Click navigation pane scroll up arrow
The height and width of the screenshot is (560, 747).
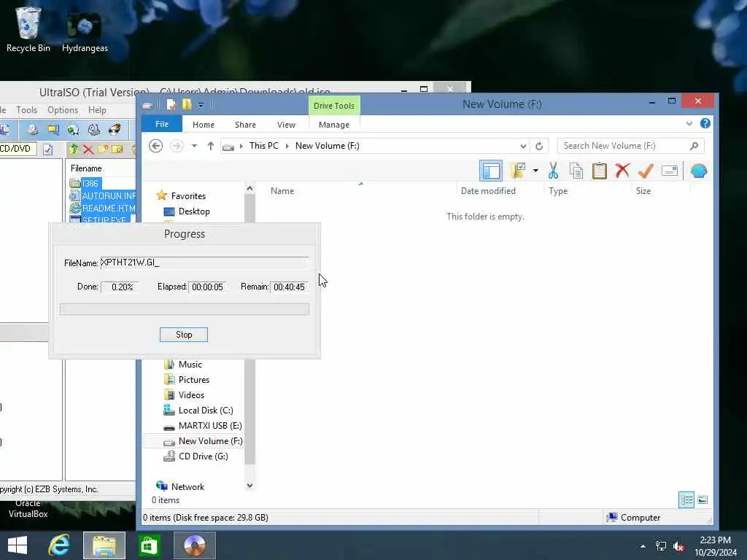pos(249,189)
